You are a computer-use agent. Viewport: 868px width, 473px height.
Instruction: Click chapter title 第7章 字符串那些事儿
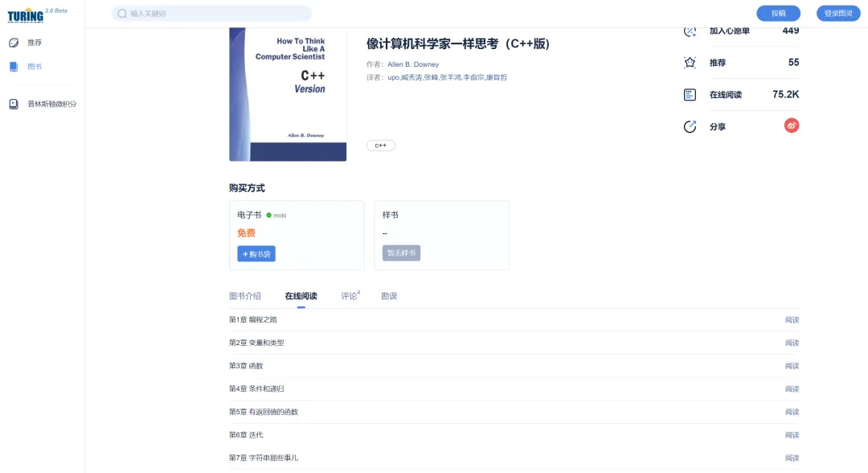[264, 458]
